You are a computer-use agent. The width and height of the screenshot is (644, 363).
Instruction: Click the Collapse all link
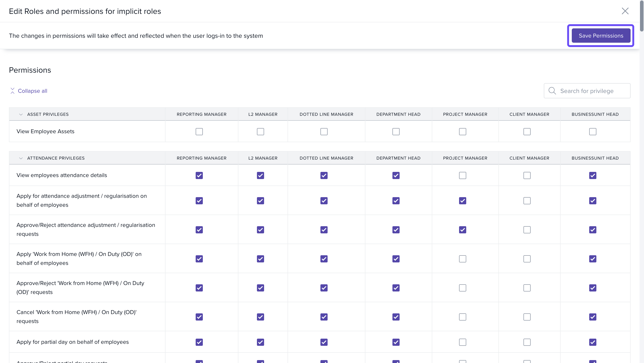[x=32, y=91]
